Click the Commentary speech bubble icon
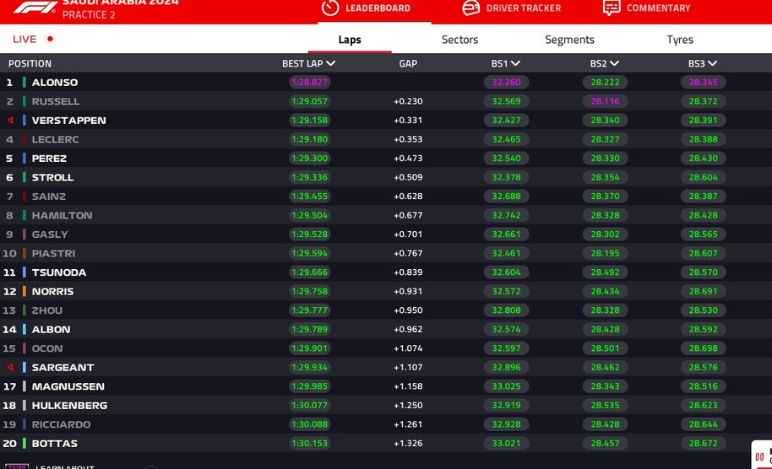 pos(611,8)
